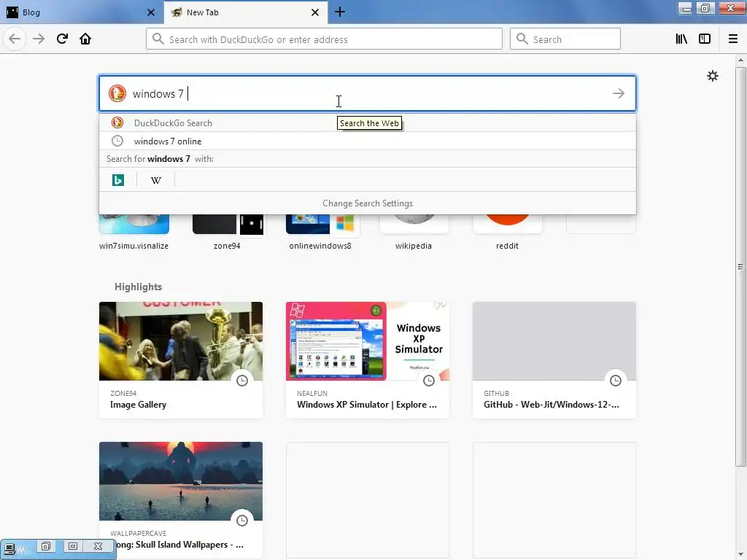Click history clock icon on Windows XP Simulator card

(x=429, y=381)
